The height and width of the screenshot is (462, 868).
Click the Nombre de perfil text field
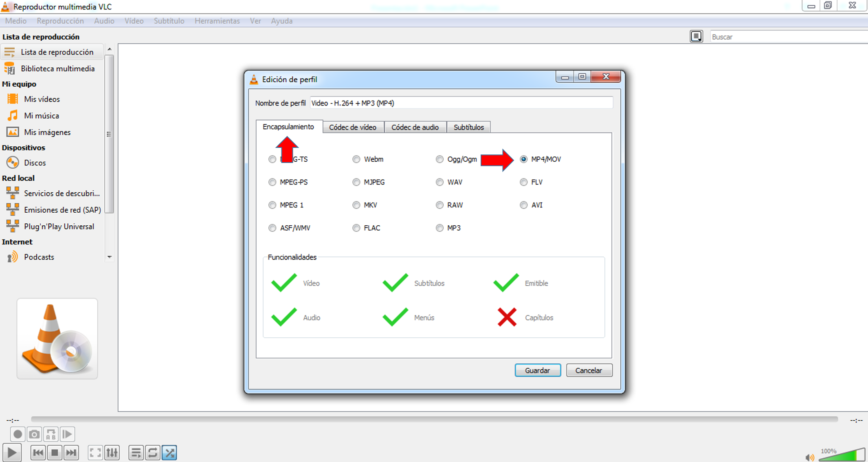[461, 103]
